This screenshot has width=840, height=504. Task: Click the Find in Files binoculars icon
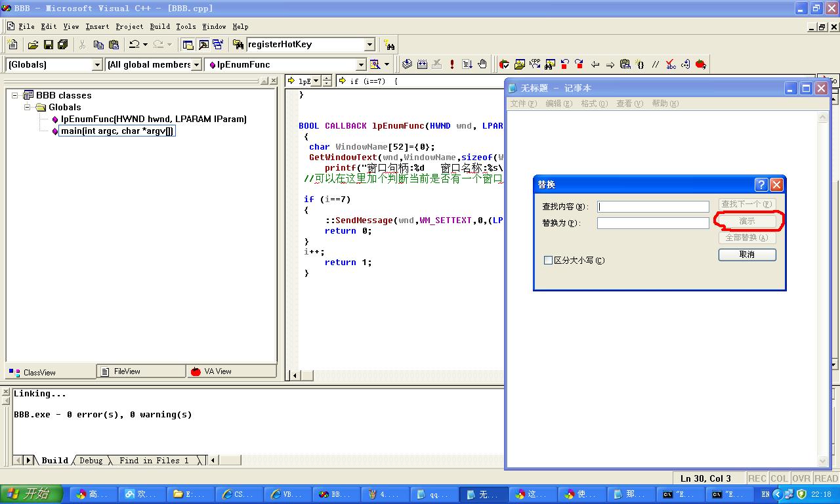click(238, 45)
